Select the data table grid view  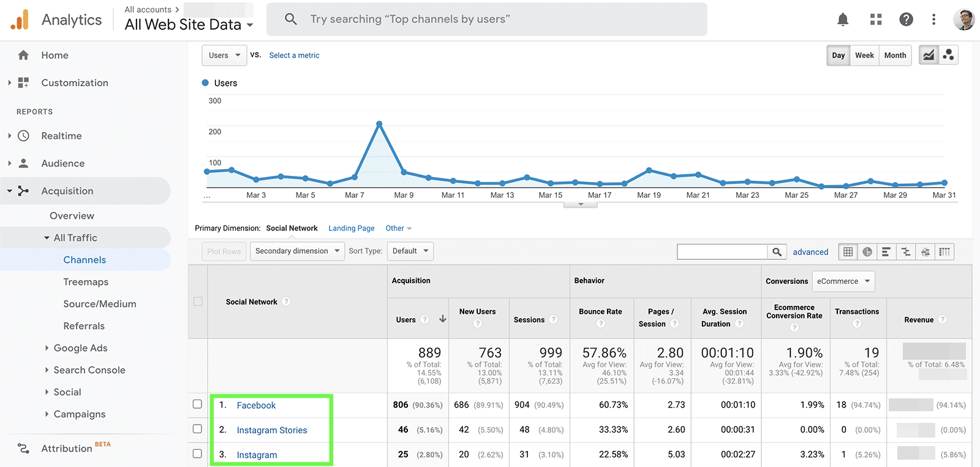coord(848,252)
